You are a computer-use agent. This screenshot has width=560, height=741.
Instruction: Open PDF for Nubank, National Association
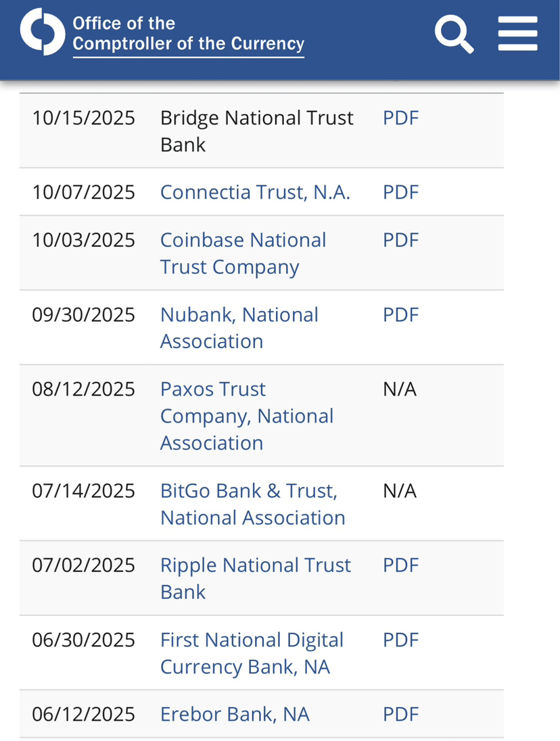point(401,315)
